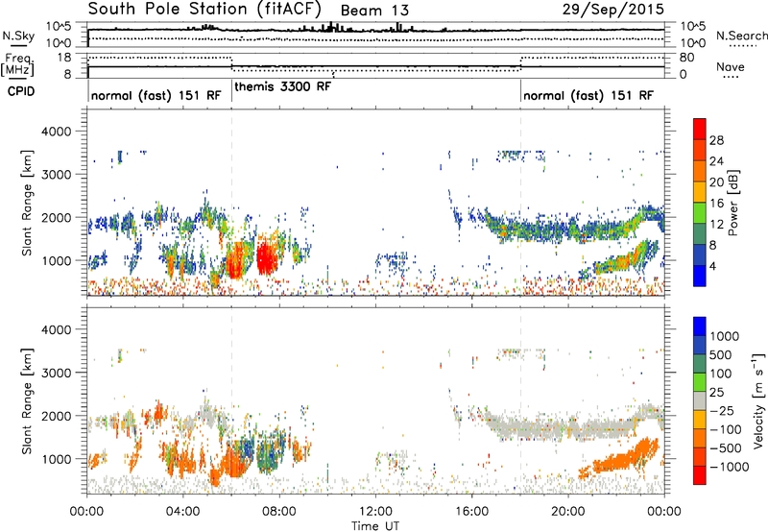Click the 100 tick on Velocity colorbar
Image resolution: width=768 pixels, height=532 pixels.
tap(721, 374)
